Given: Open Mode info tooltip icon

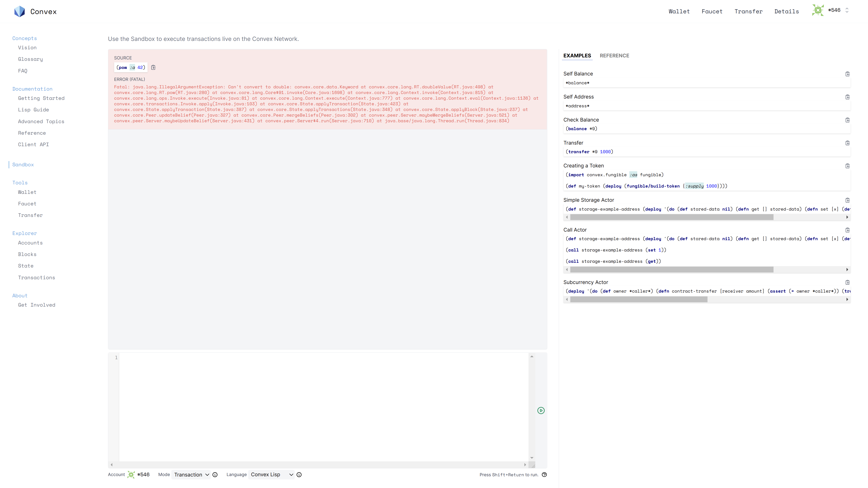Looking at the screenshot, I should 215,474.
